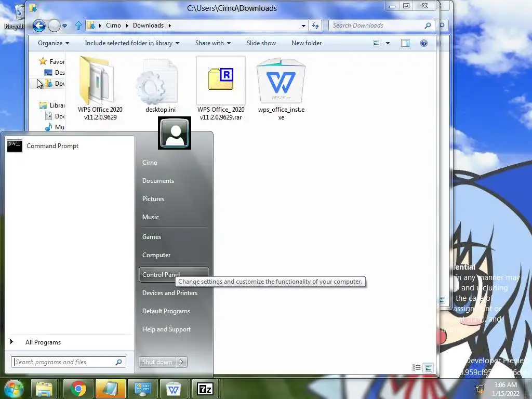Select Music library in navigation pane
The height and width of the screenshot is (399, 532).
coord(55,127)
